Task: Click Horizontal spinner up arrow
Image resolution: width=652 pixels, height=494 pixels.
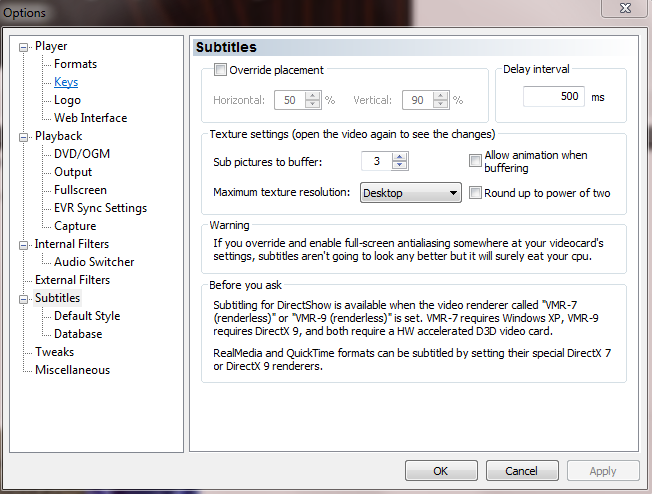Action: (x=312, y=96)
